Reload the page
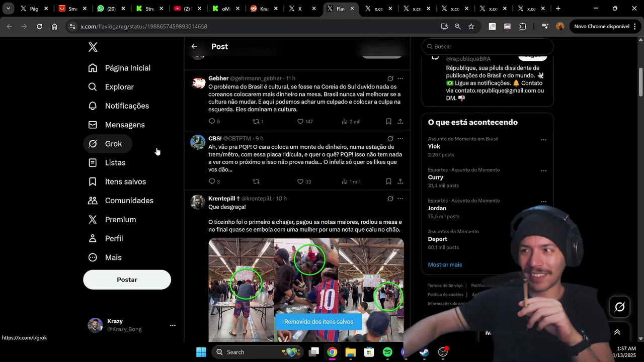Image resolution: width=644 pixels, height=362 pixels. (39, 26)
